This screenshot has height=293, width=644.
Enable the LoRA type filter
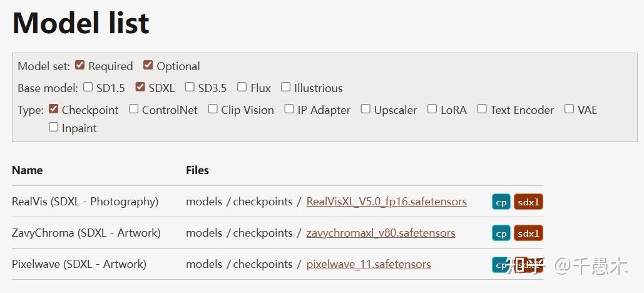pyautogui.click(x=432, y=109)
